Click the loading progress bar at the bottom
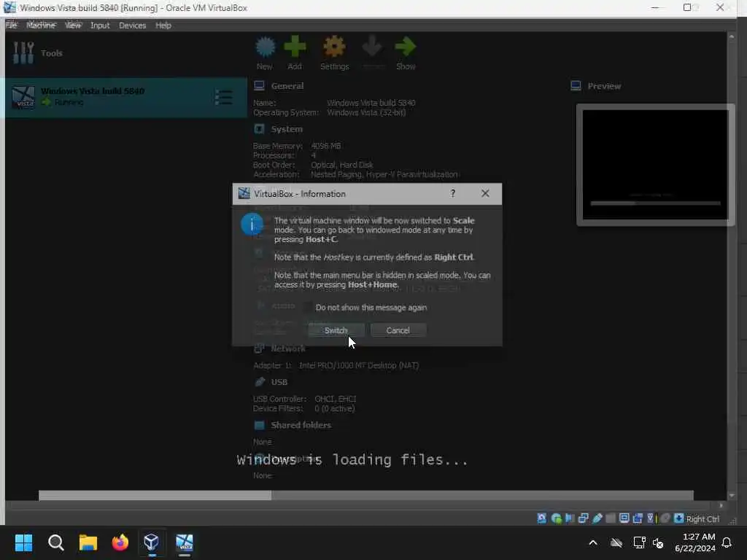747x560 pixels. [366, 495]
